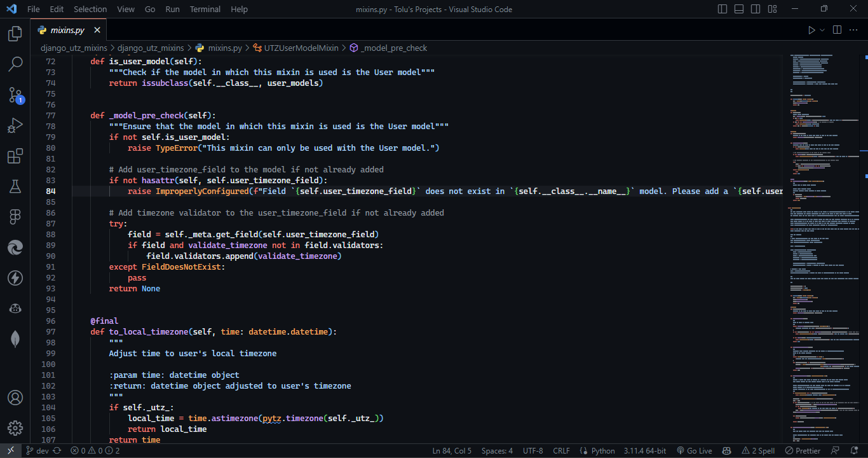Click the 2 Spell warnings indicator

point(758,450)
